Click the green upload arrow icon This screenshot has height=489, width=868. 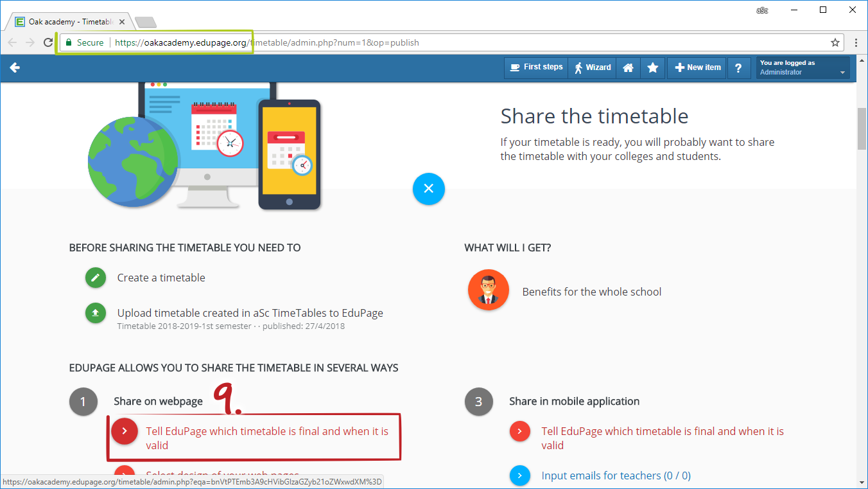point(96,313)
